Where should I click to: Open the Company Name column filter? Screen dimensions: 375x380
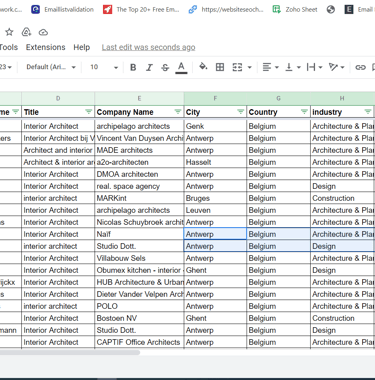tap(178, 112)
